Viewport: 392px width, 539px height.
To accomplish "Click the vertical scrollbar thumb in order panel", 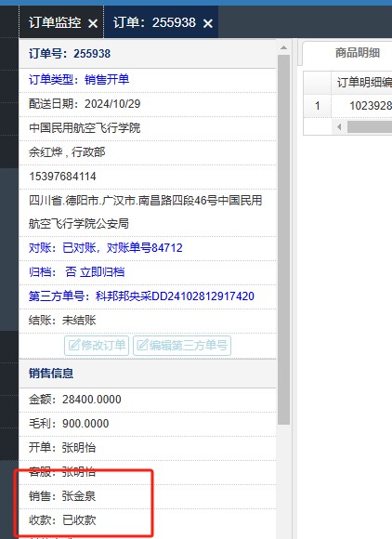I will click(283, 240).
